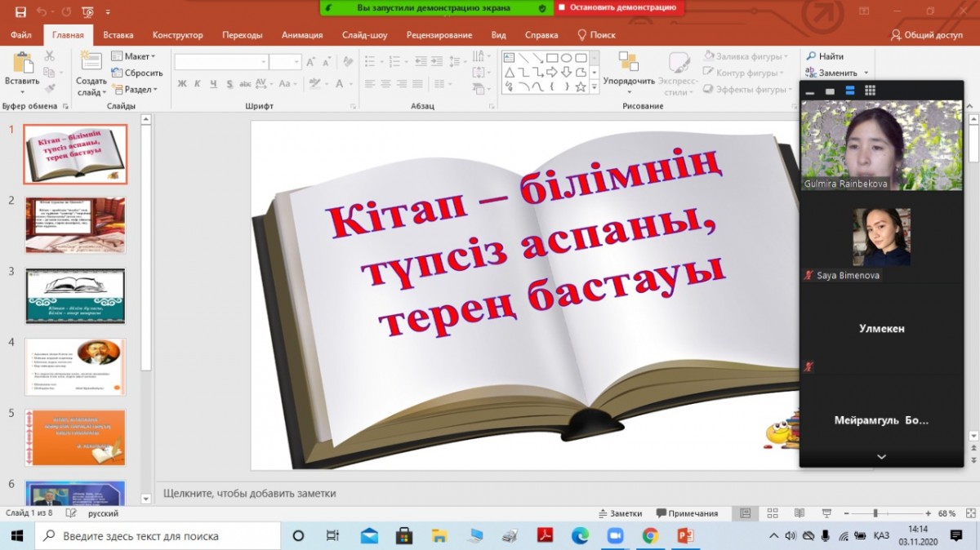Toggle the Заметки notes pane
The image size is (980, 550).
pos(620,513)
